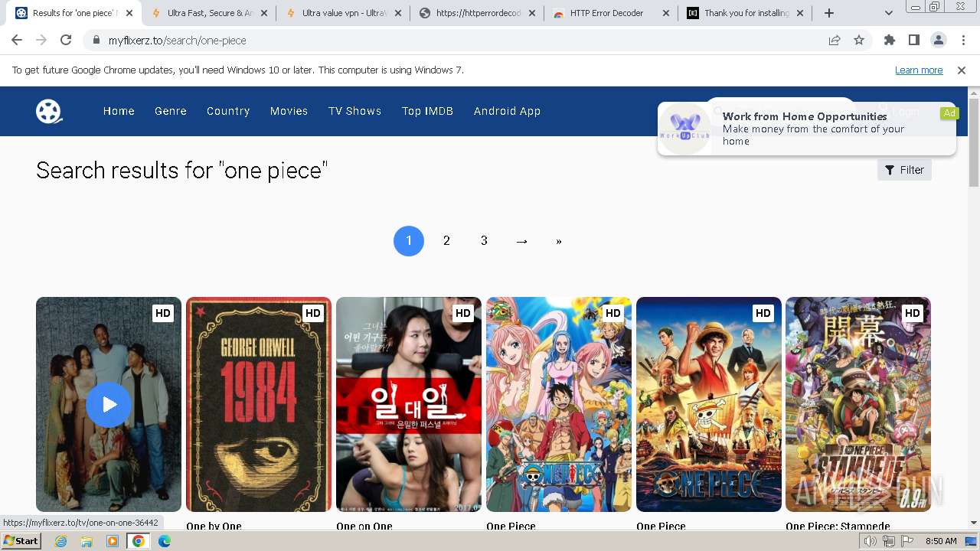Screen dimensions: 980x551
Task: Open the One Piece: Stampede poster
Action: (858, 404)
